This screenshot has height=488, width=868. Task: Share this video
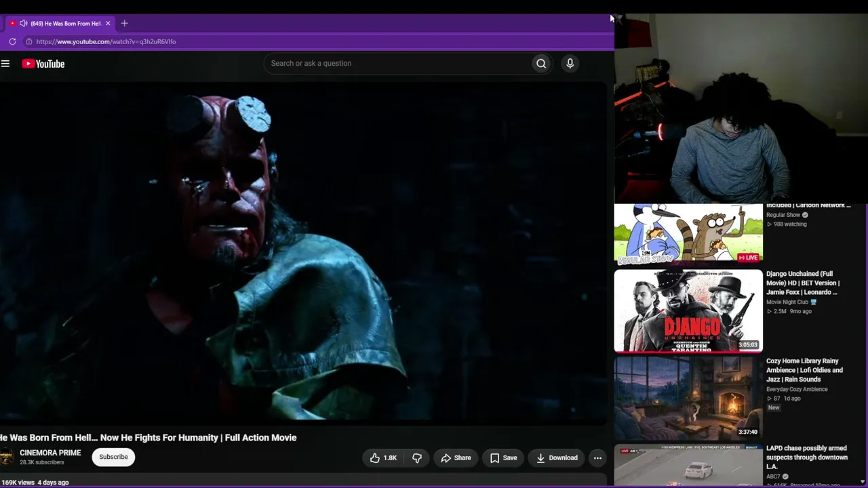[x=456, y=458]
